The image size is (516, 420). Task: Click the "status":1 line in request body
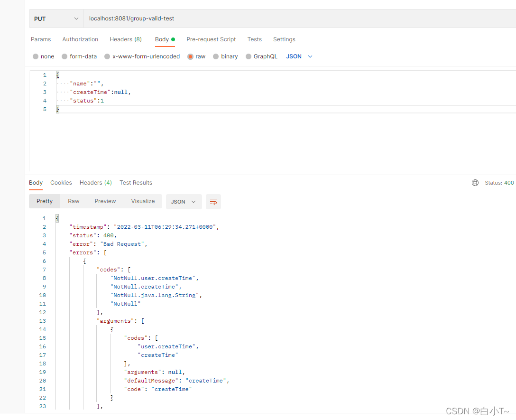87,101
